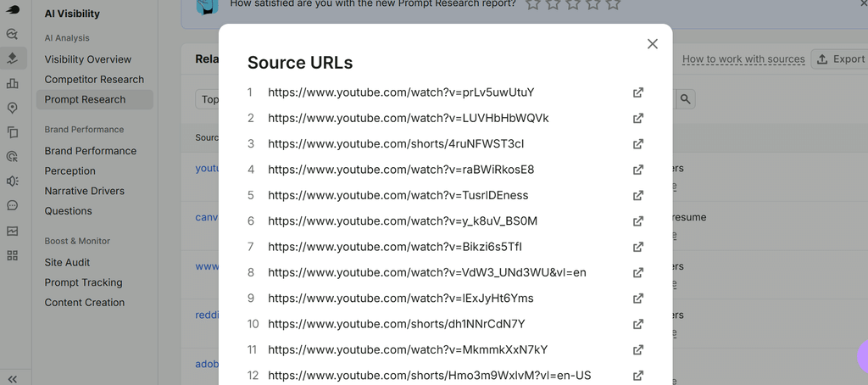This screenshot has height=385, width=868.
Task: Open external link for URL raBWiRkosE8
Action: (x=637, y=170)
